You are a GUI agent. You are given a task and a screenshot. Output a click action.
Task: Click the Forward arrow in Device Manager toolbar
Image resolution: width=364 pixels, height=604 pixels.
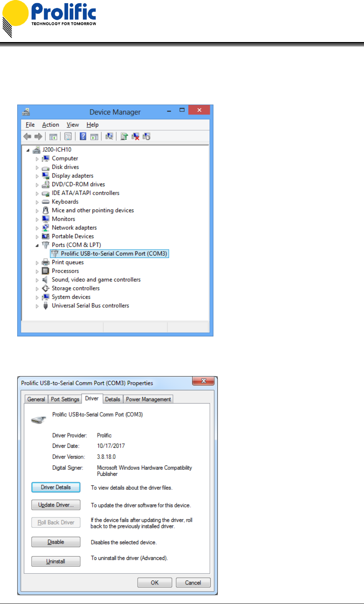pyautogui.click(x=38, y=137)
